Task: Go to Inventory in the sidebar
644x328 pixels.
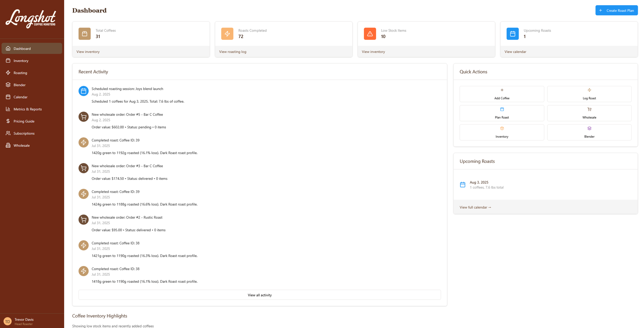Action: coord(21,61)
